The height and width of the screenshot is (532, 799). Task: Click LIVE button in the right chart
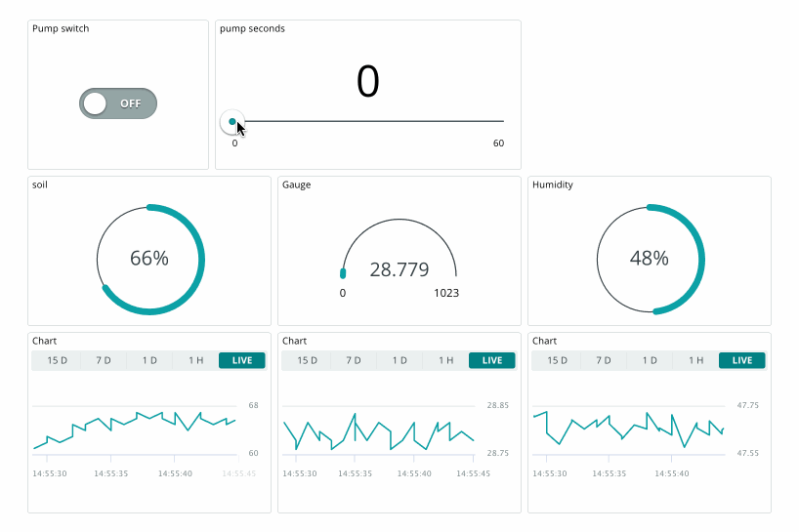[742, 360]
